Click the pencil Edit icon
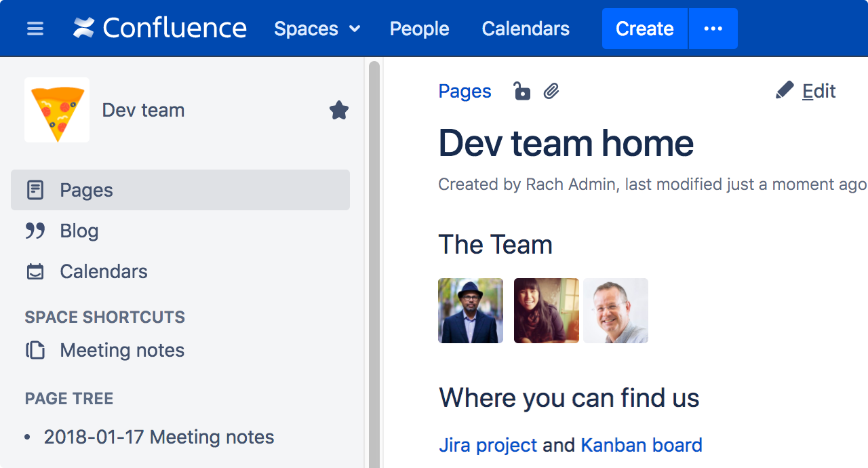The image size is (868, 468). 785,91
